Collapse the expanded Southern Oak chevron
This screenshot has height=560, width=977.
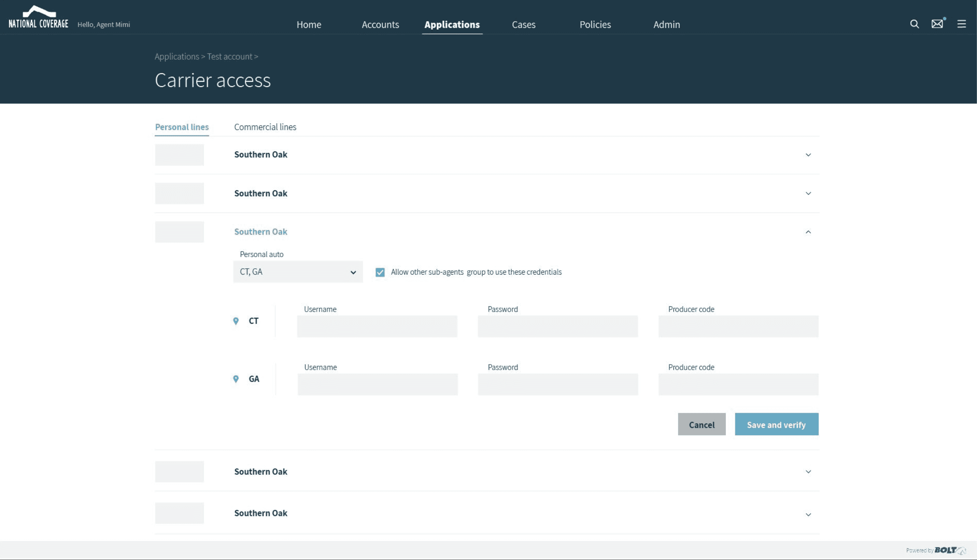808,232
